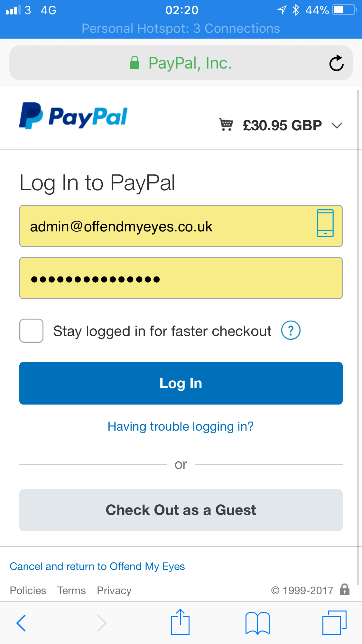
Task: Open Having trouble logging in link
Action: (x=181, y=426)
